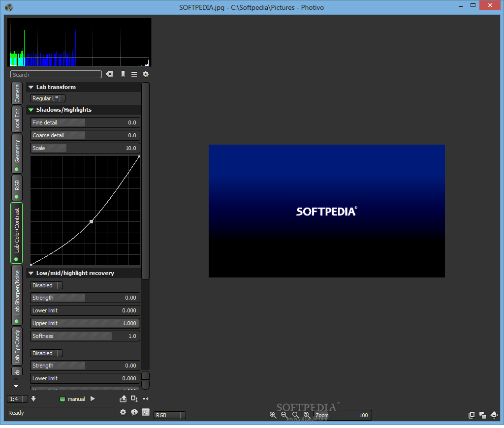Click in the Search input field

point(56,75)
